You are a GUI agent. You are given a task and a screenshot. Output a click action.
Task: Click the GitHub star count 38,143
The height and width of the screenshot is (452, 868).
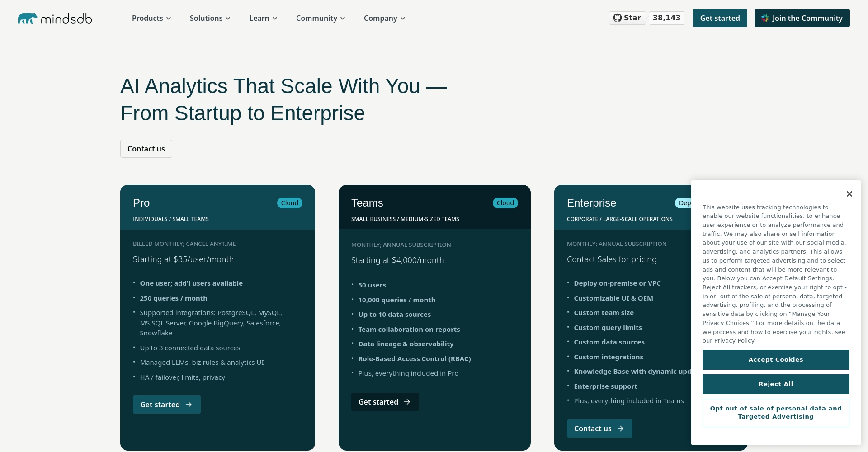pos(666,18)
